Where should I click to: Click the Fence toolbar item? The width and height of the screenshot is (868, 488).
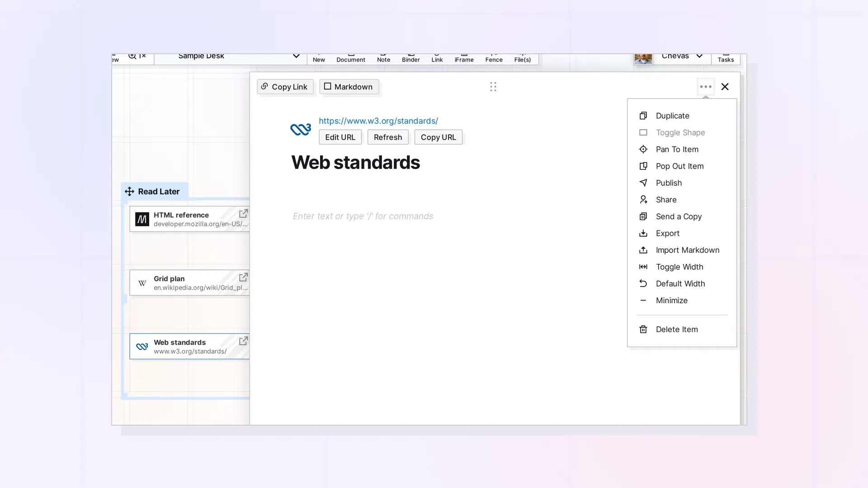tap(494, 59)
